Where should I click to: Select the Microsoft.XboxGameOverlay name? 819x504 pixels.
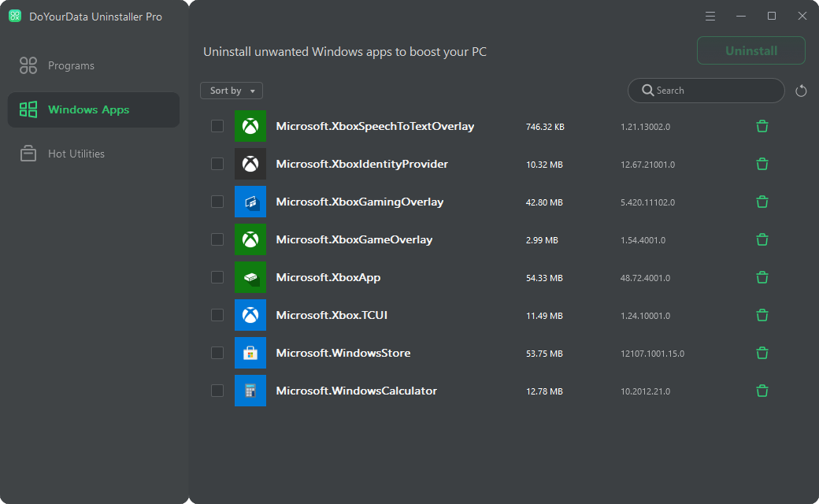[354, 239]
